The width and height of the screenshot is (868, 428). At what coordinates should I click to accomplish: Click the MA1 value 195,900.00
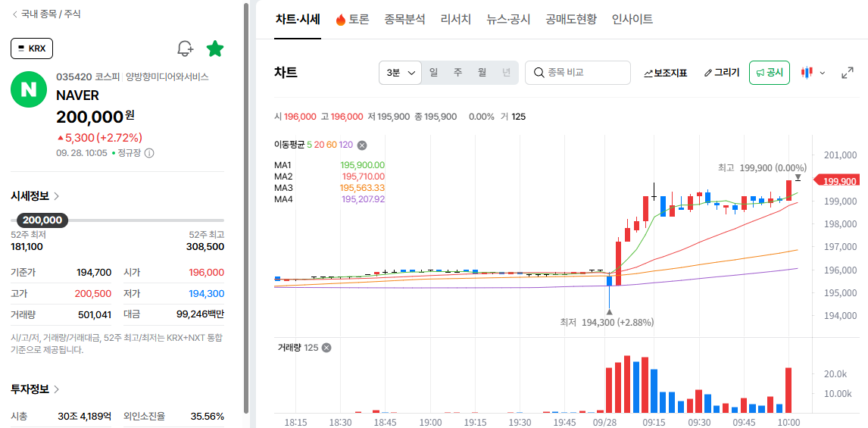363,165
